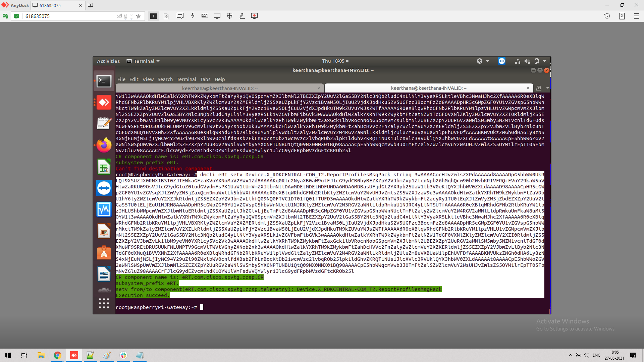This screenshot has width=644, height=362.
Task: Open Text Editor from Ubuntu dock
Action: coord(104,124)
